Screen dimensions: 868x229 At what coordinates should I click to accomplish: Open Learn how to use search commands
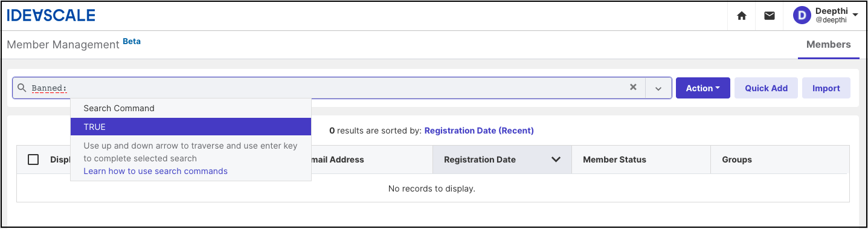pyautogui.click(x=155, y=171)
